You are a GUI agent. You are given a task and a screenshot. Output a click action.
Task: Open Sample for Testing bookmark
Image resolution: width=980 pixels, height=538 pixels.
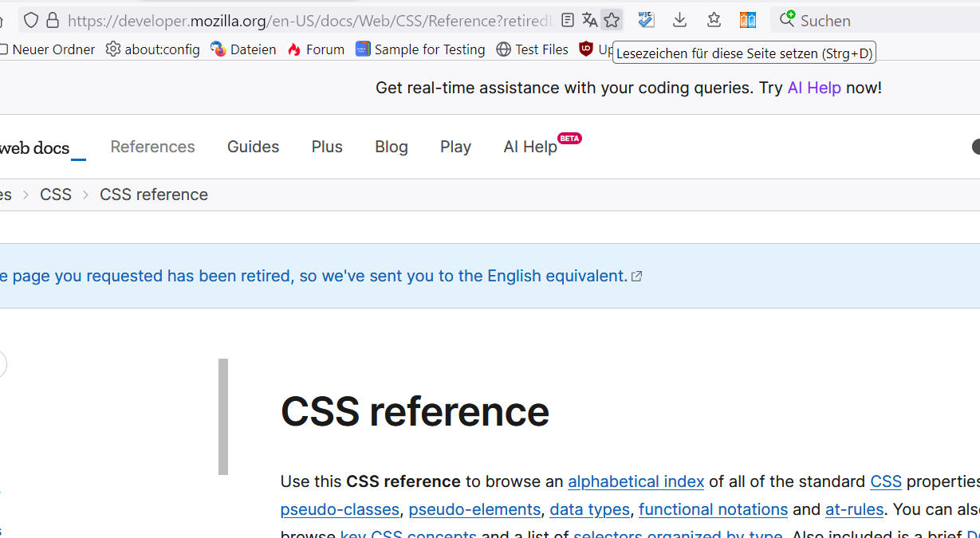(420, 49)
